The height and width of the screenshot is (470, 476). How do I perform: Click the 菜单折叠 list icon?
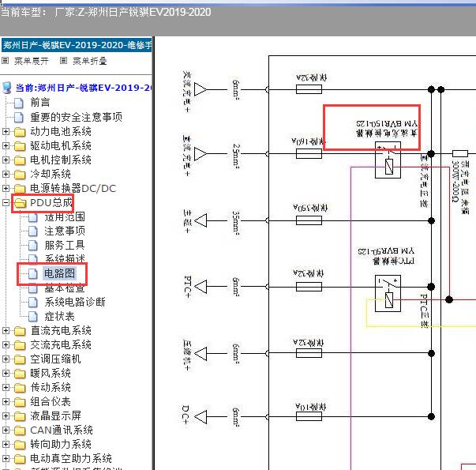63,61
